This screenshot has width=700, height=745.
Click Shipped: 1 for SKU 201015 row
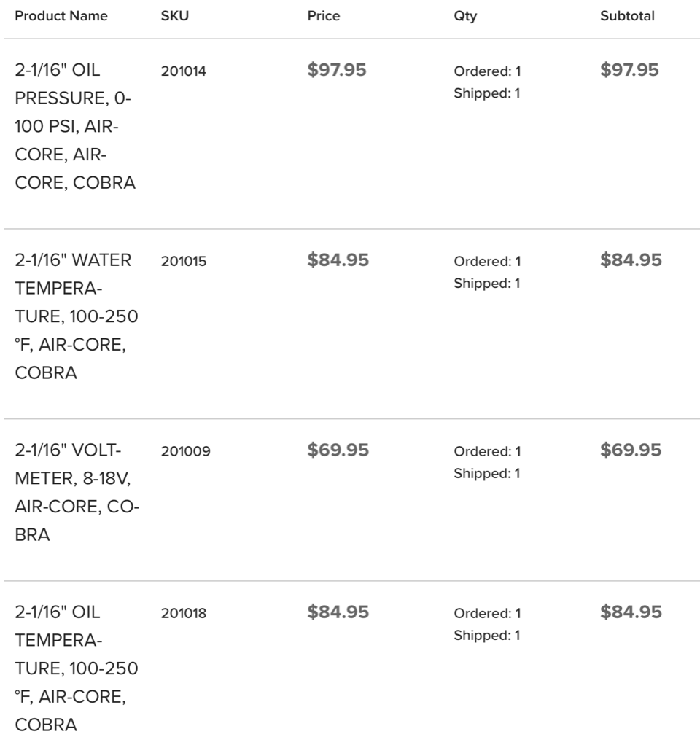[x=486, y=284]
